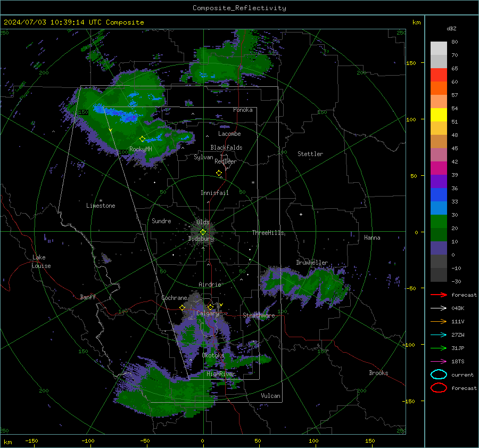Screen dimensions: 479x448
Task: Click the Olds label near radar center
Action: pyautogui.click(x=203, y=222)
